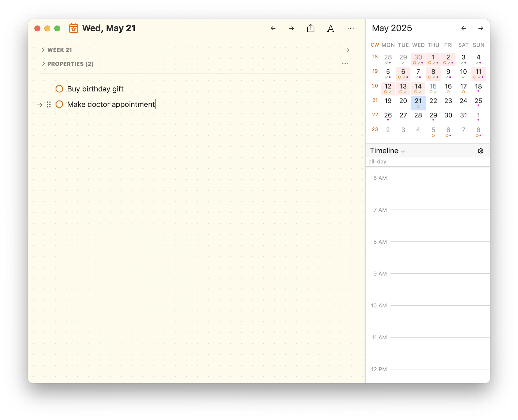Go forward with note header right arrow
This screenshot has height=420, width=518.
tap(292, 29)
